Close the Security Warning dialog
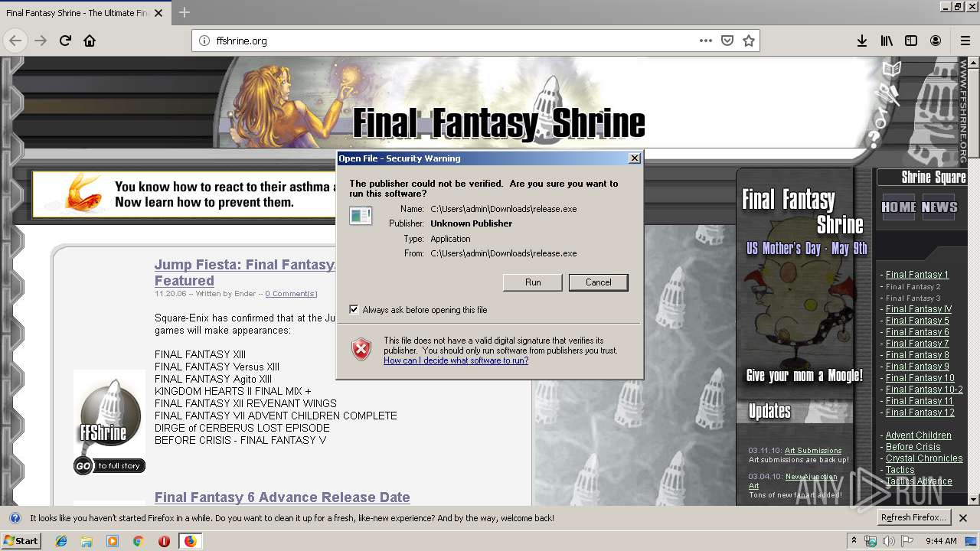 click(x=634, y=158)
